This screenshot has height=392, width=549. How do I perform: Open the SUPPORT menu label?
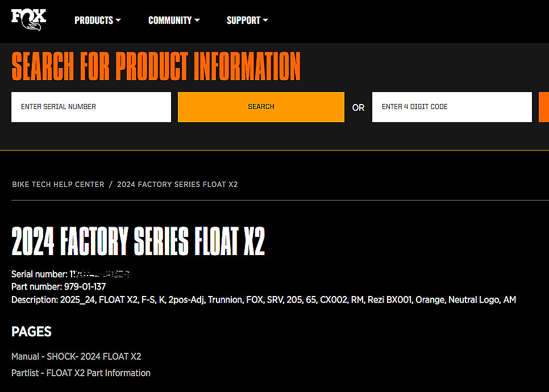pyautogui.click(x=243, y=20)
